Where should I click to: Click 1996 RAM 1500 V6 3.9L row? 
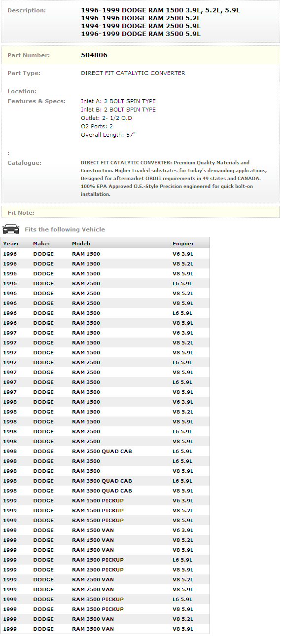105,254
